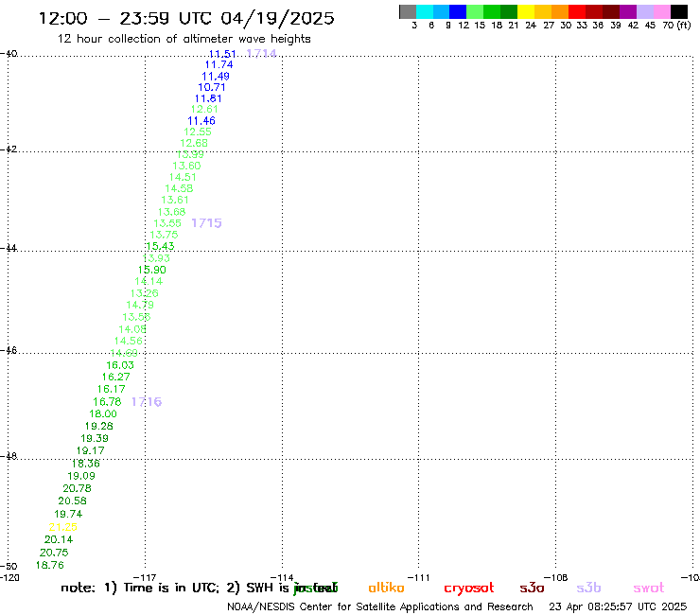Image resolution: width=700 pixels, height=615 pixels.
Task: Click the 11.46 wave height value
Action: point(201,121)
